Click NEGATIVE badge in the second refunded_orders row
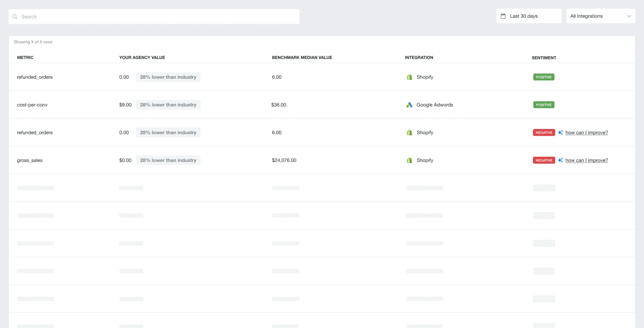 coord(544,133)
